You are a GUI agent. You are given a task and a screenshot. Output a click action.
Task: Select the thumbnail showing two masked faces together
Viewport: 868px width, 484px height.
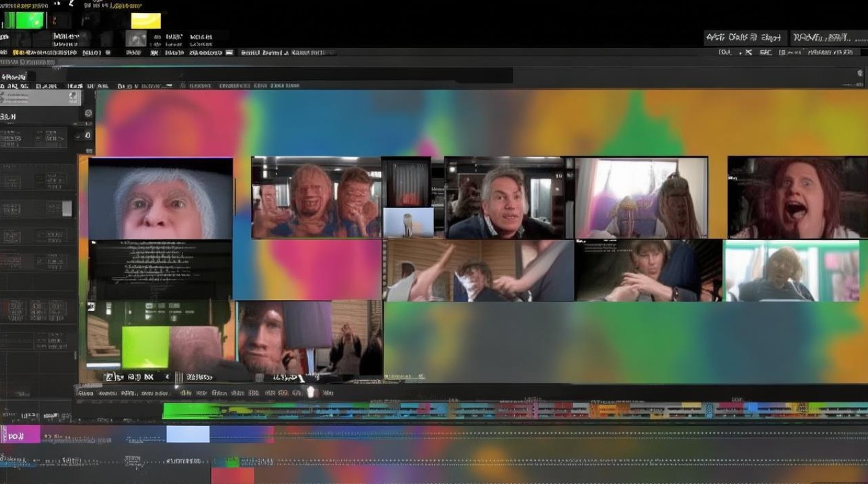tap(316, 197)
